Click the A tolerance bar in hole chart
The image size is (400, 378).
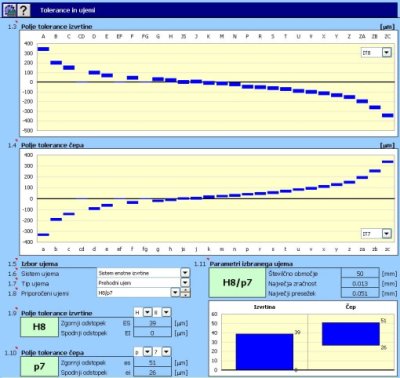tap(43, 49)
